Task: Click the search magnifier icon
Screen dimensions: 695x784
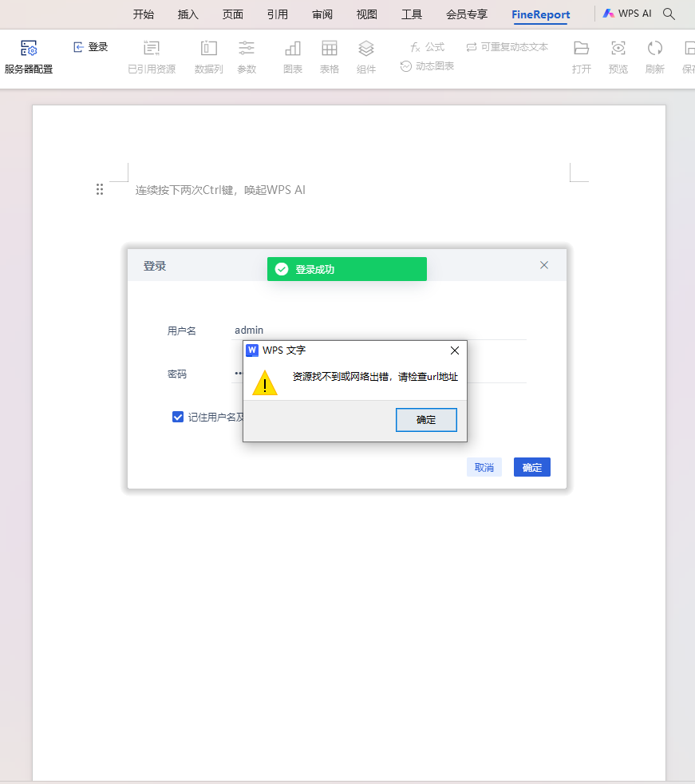Action: (669, 14)
